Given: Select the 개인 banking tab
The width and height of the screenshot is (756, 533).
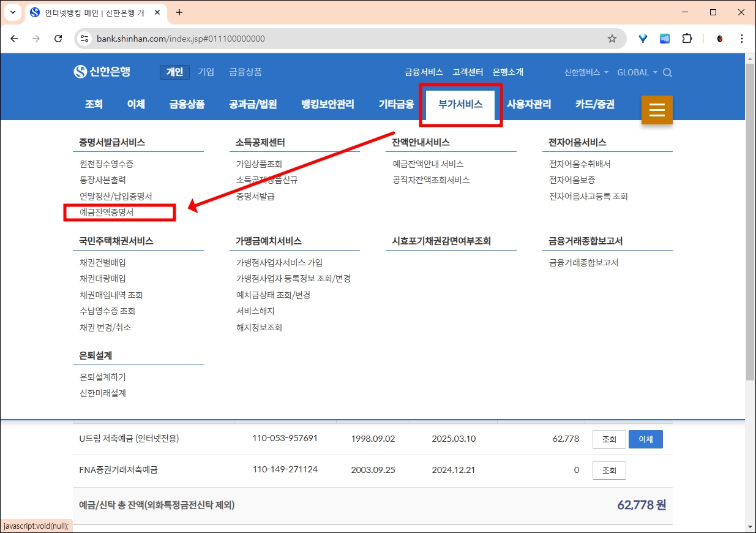Looking at the screenshot, I should (x=175, y=72).
